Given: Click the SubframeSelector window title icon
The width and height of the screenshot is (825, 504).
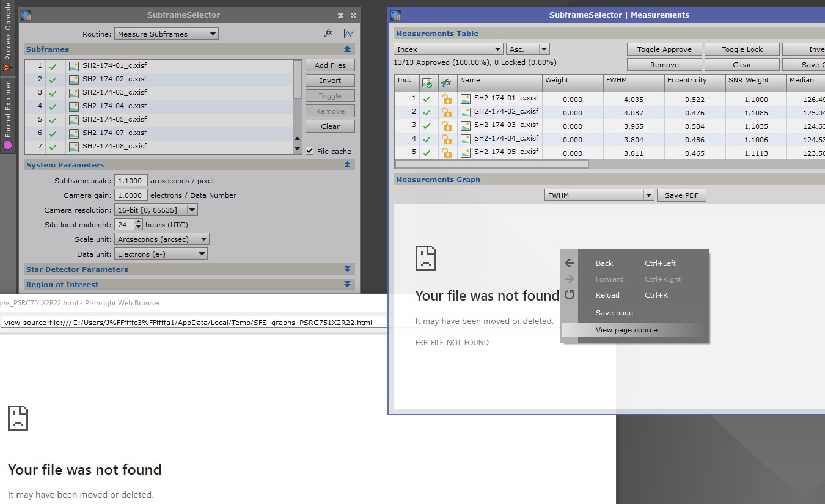Looking at the screenshot, I should (x=26, y=15).
